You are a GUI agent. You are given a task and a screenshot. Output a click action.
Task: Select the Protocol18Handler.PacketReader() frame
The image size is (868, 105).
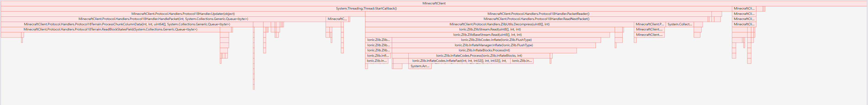(x=538, y=14)
